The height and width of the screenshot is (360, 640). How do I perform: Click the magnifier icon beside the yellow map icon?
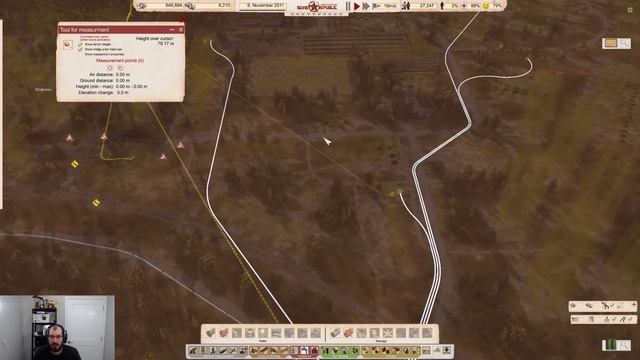click(x=624, y=43)
